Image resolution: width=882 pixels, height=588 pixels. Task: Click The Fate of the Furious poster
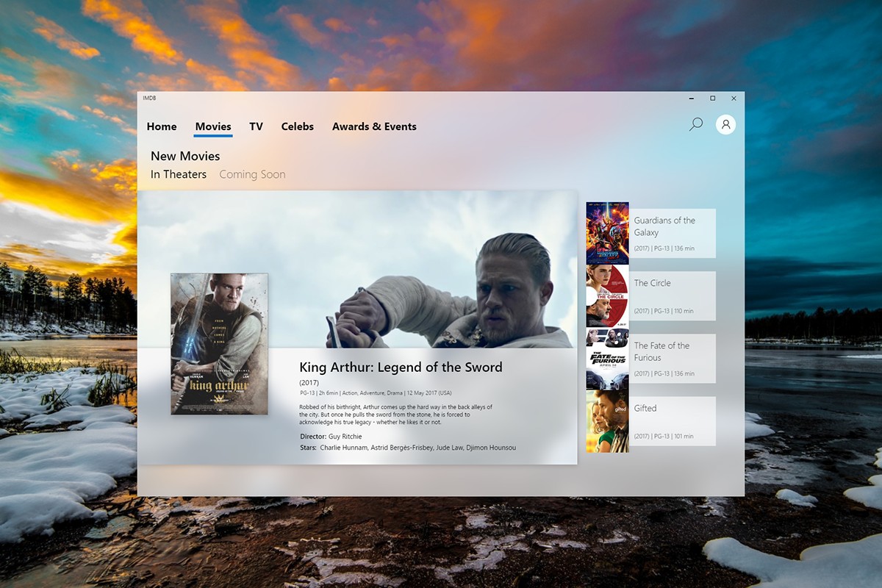(607, 358)
